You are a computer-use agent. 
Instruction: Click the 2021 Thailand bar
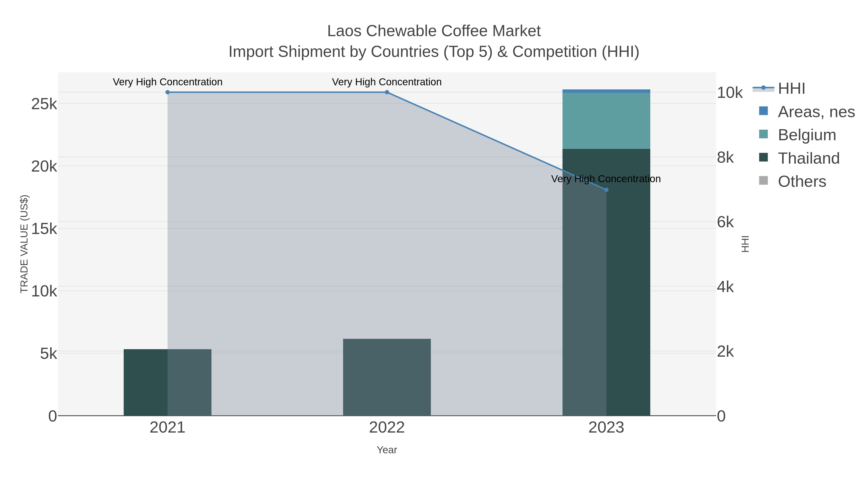(x=168, y=383)
